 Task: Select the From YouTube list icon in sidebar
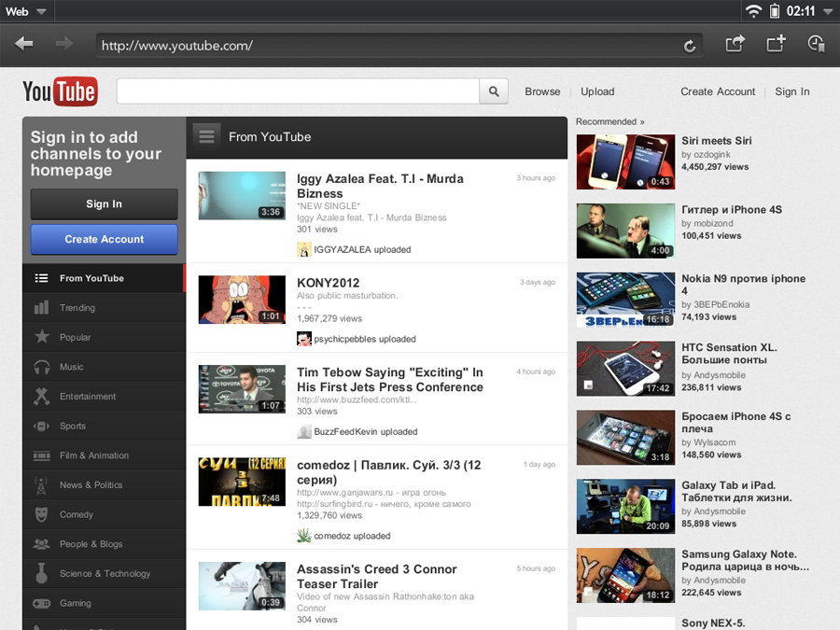click(41, 278)
